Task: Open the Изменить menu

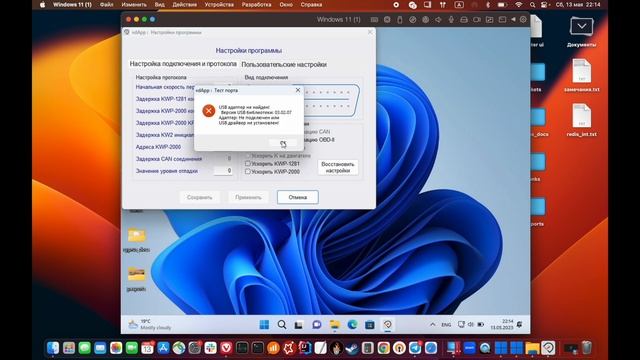Action: pyautogui.click(x=134, y=5)
